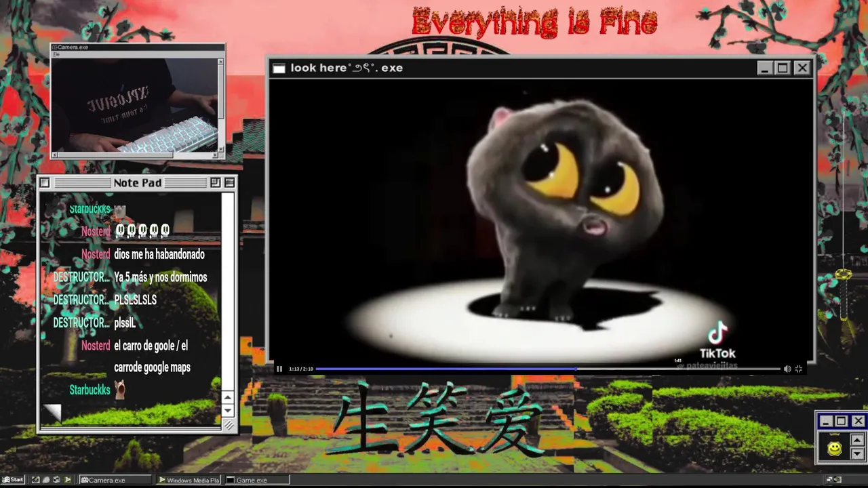Minimize the small smiley widget window

click(825, 422)
